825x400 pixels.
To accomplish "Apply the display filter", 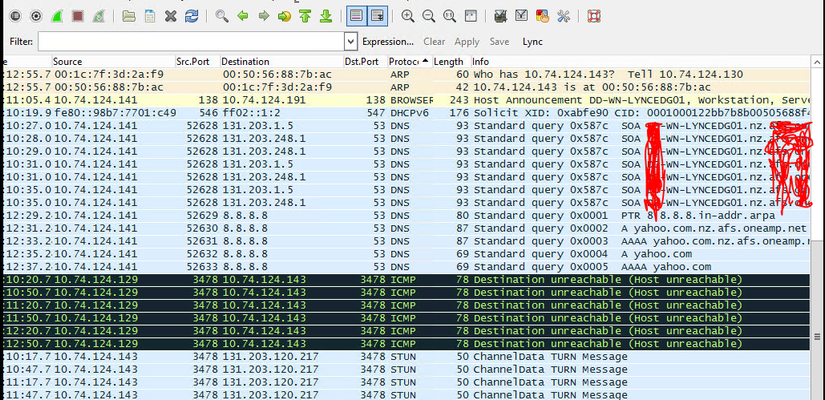I will tap(467, 42).
